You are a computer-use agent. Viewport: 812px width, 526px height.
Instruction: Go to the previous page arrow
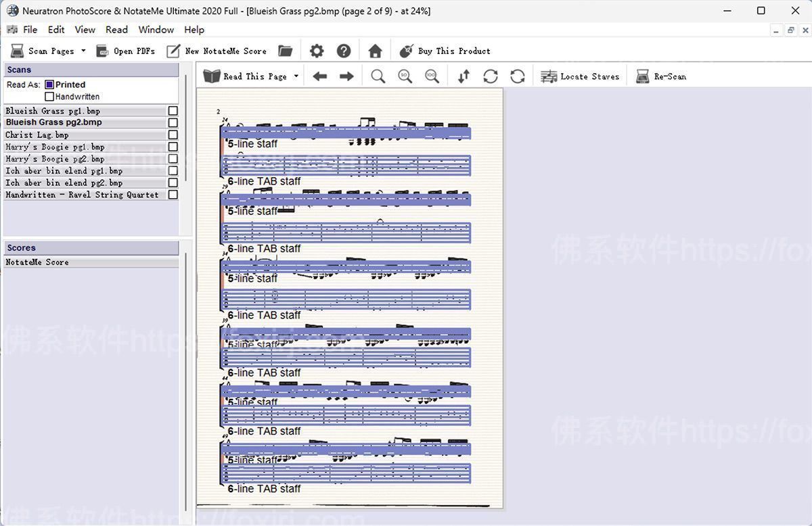pos(320,77)
